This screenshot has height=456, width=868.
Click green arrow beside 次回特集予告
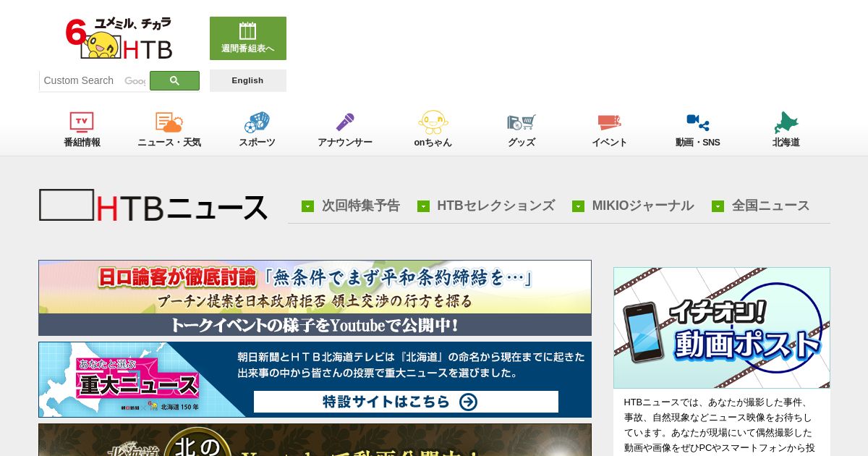307,206
